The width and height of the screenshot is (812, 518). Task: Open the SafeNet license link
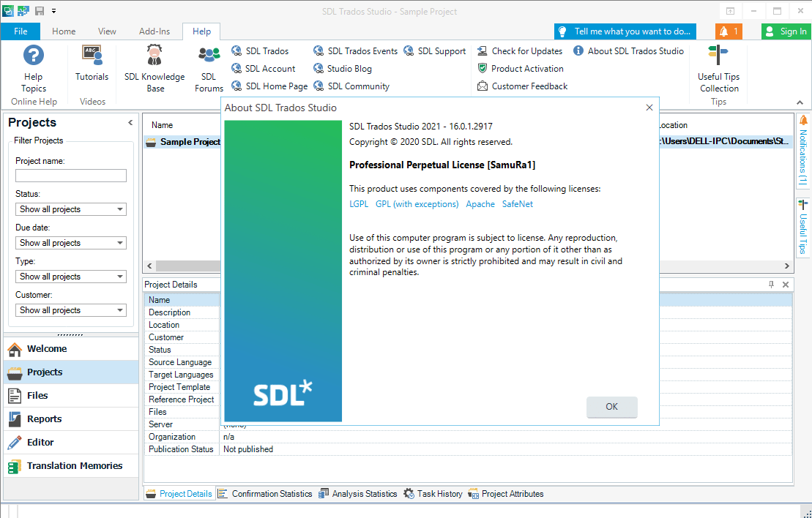click(518, 204)
